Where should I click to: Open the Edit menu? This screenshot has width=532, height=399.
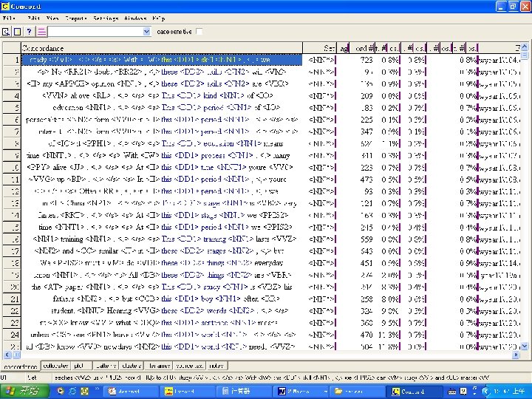33,18
